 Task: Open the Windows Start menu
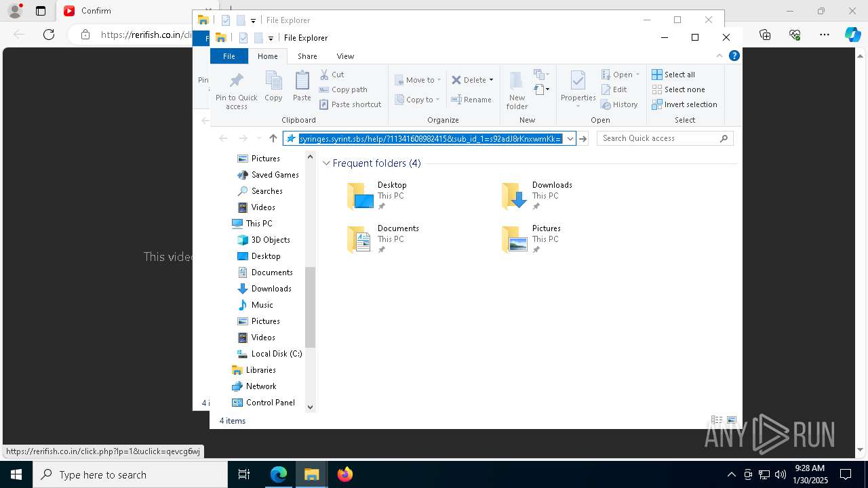click(x=16, y=474)
